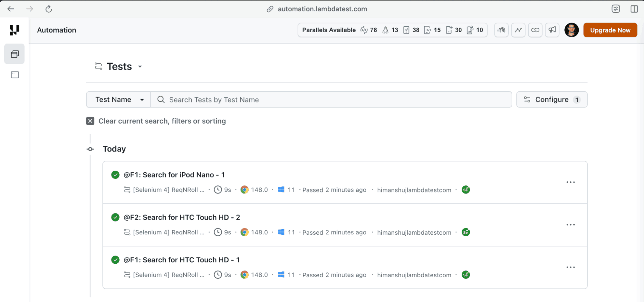Screen dimensions: 644x302
Task: Open the Tests view dropdown
Action: click(x=140, y=67)
